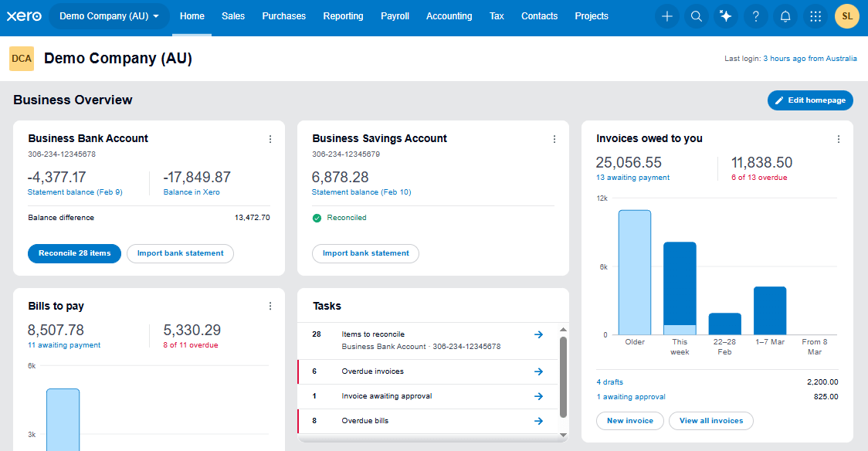This screenshot has width=868, height=451.
Task: Click the Reconcile 28 items button
Action: 74,253
